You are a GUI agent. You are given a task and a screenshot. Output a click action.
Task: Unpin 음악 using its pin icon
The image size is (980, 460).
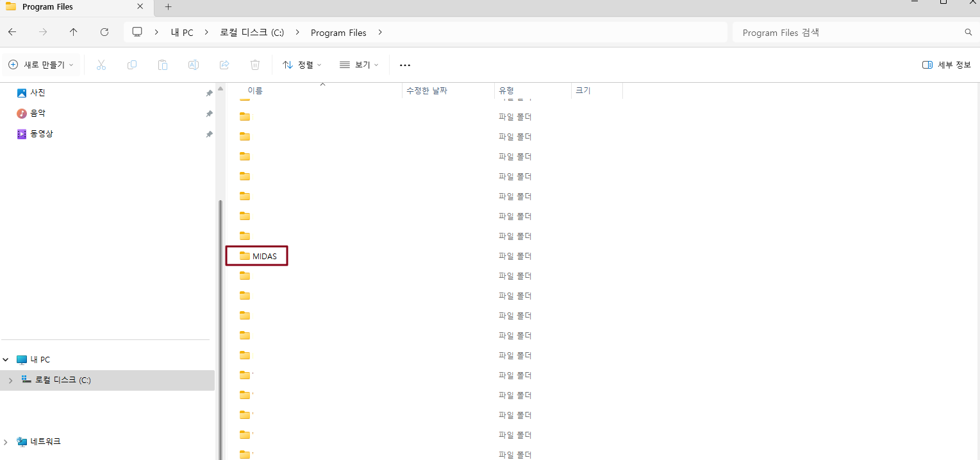tap(209, 114)
